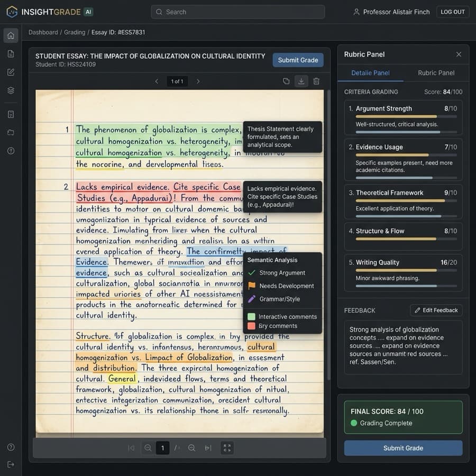476x476 pixels.
Task: Click the essay vertical scrollbar
Action: tap(328, 234)
